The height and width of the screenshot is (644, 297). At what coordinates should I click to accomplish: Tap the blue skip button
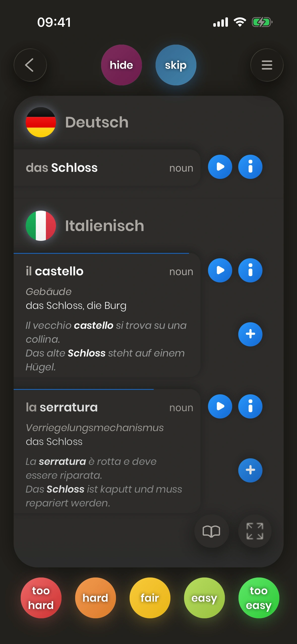point(176,65)
